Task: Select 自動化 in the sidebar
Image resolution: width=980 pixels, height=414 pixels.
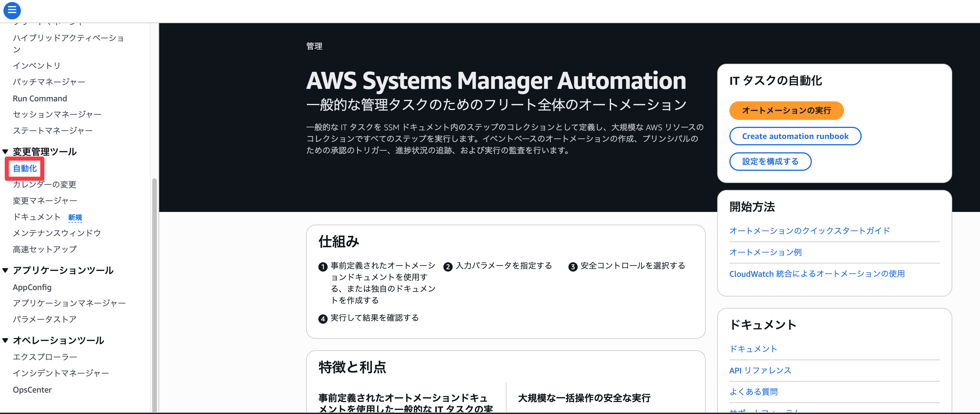Action: (25, 168)
